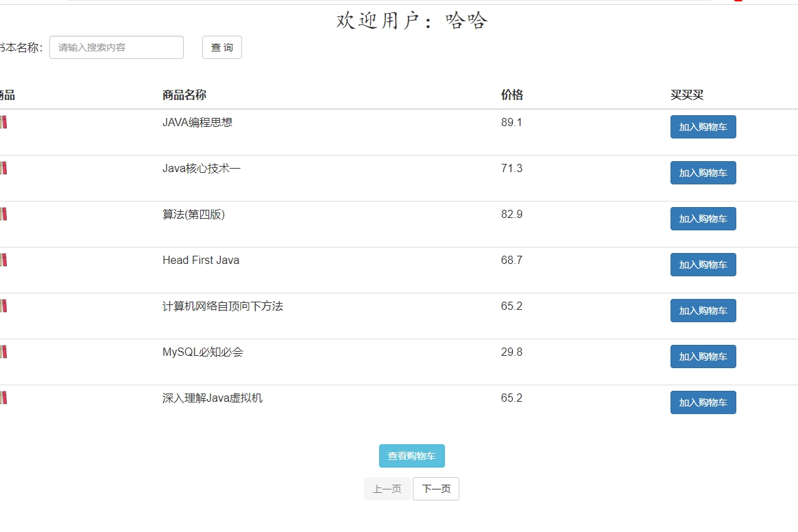Click the book image for Head First Java

(x=3, y=260)
